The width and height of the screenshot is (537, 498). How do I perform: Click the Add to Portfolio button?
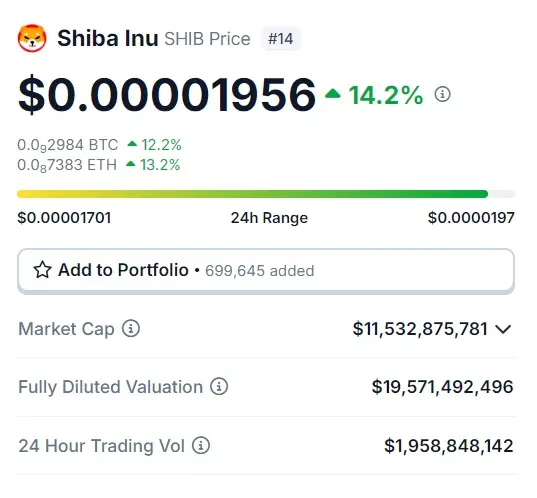(266, 271)
